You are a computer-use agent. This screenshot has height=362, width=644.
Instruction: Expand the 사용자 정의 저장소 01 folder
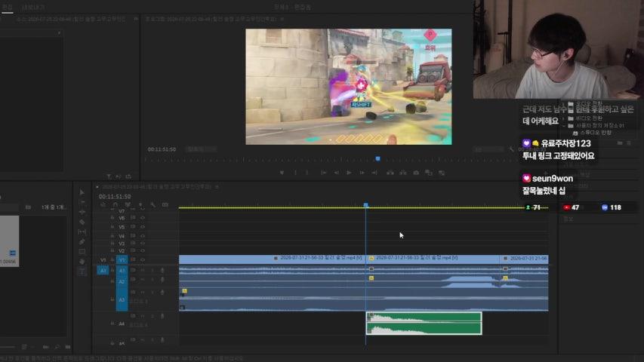pos(564,126)
